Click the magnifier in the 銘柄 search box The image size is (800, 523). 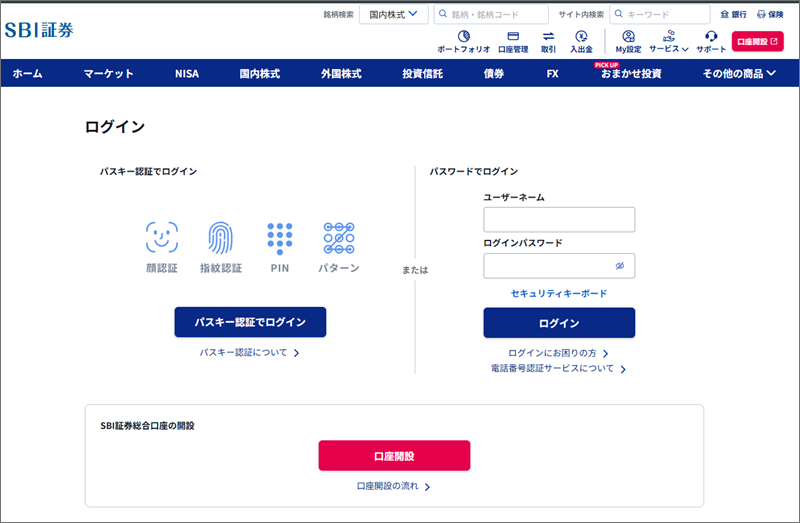[443, 14]
